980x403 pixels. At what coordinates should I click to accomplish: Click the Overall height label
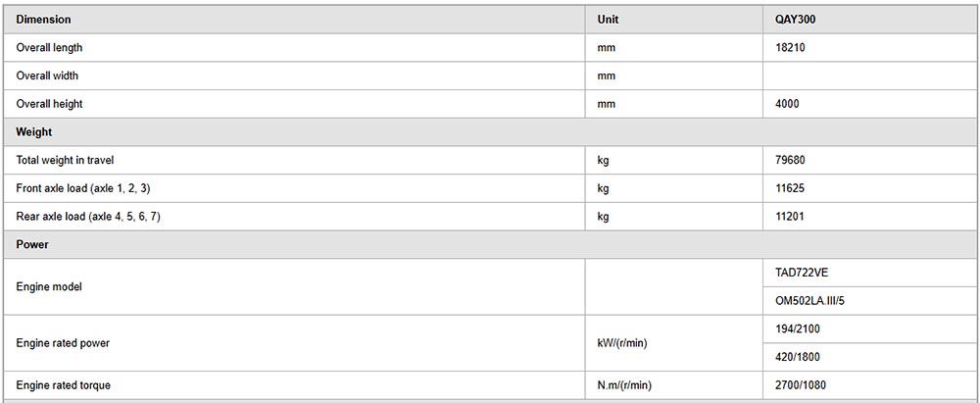click(49, 104)
